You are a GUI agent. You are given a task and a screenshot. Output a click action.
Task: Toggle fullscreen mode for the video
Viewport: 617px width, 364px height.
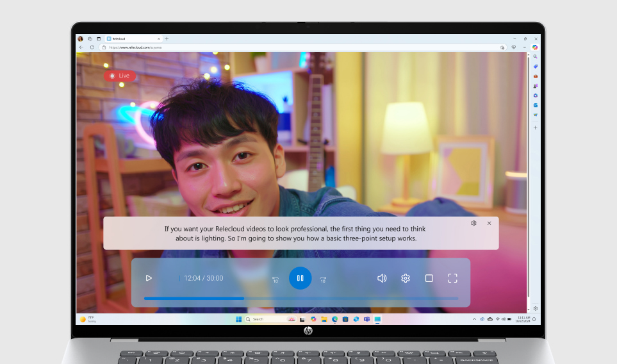pyautogui.click(x=452, y=278)
